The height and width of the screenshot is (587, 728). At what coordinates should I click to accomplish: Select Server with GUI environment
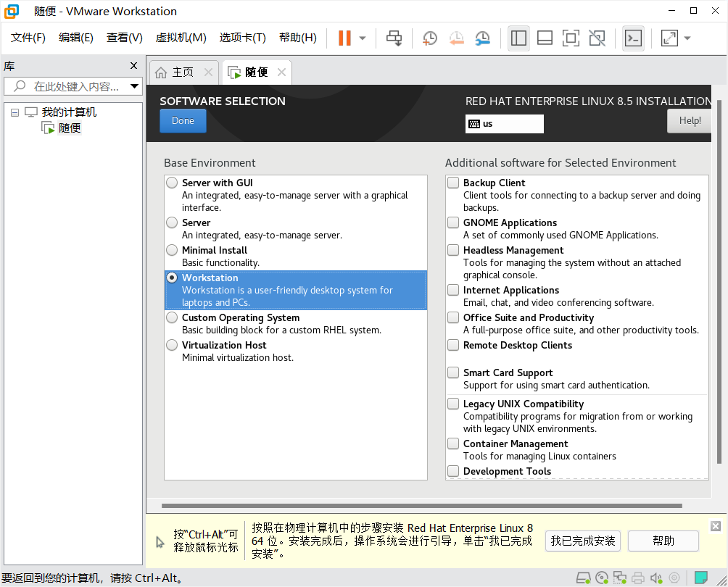coord(172,183)
